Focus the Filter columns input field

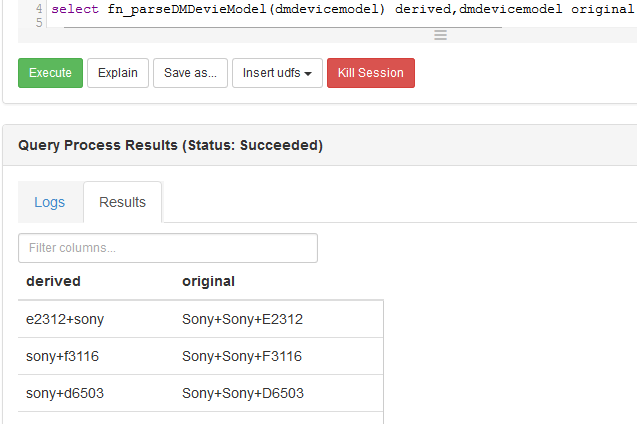pyautogui.click(x=168, y=248)
